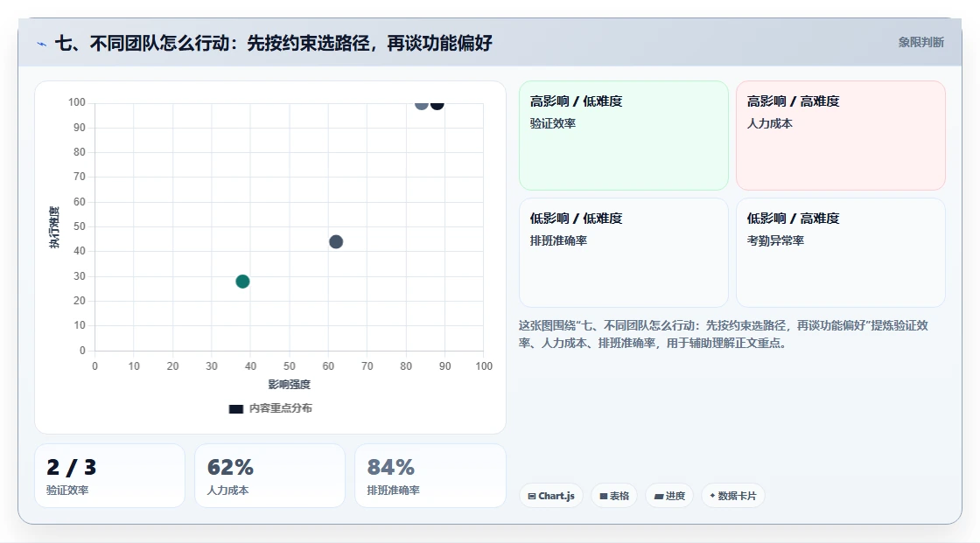Click the 验证效率 text in green card
This screenshot has width=980, height=543.
(553, 123)
